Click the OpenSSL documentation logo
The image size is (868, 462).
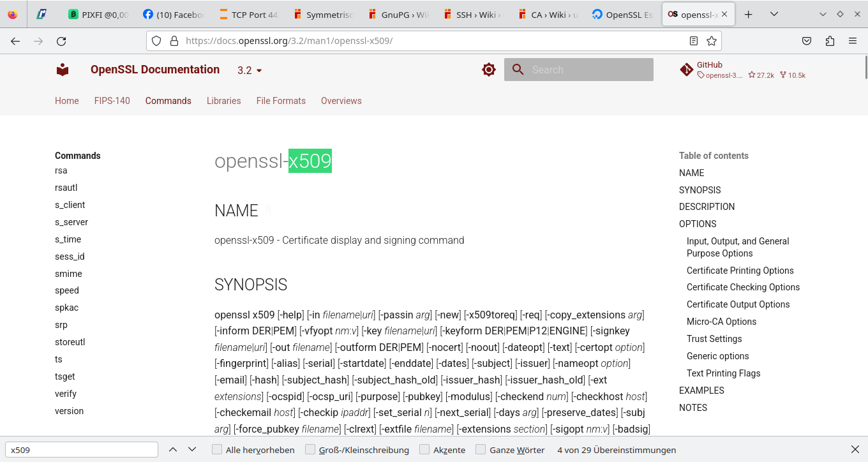pyautogui.click(x=62, y=69)
